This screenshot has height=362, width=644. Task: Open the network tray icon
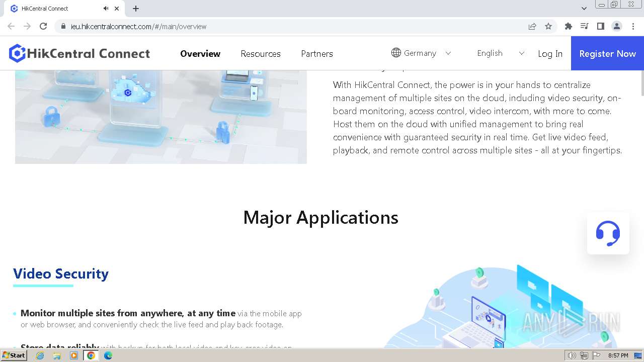(x=584, y=355)
